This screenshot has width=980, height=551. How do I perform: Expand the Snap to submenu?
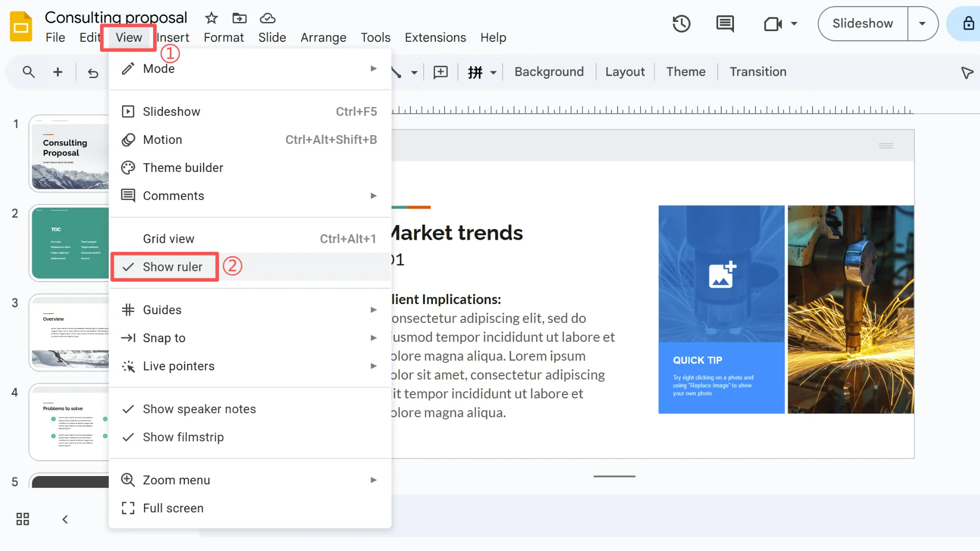250,337
